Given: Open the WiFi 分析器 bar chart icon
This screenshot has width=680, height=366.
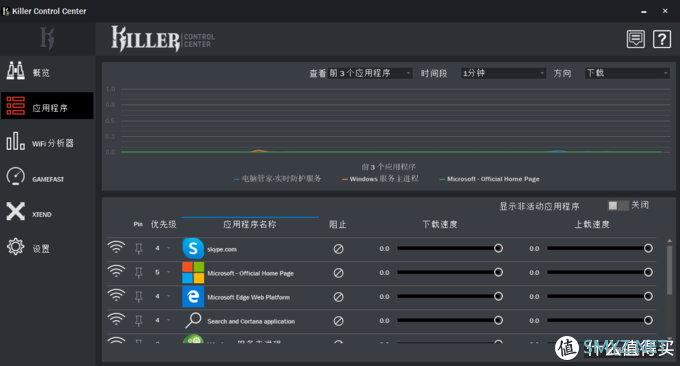Looking at the screenshot, I should click(16, 141).
